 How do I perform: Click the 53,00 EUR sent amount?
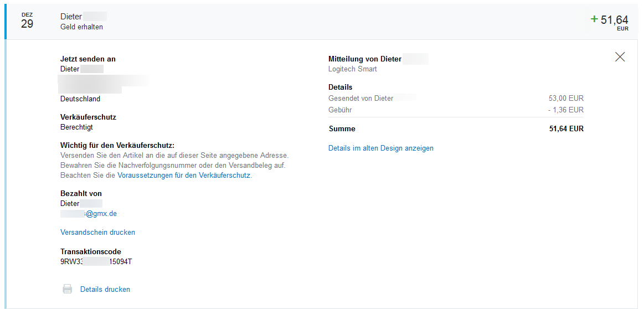point(566,98)
